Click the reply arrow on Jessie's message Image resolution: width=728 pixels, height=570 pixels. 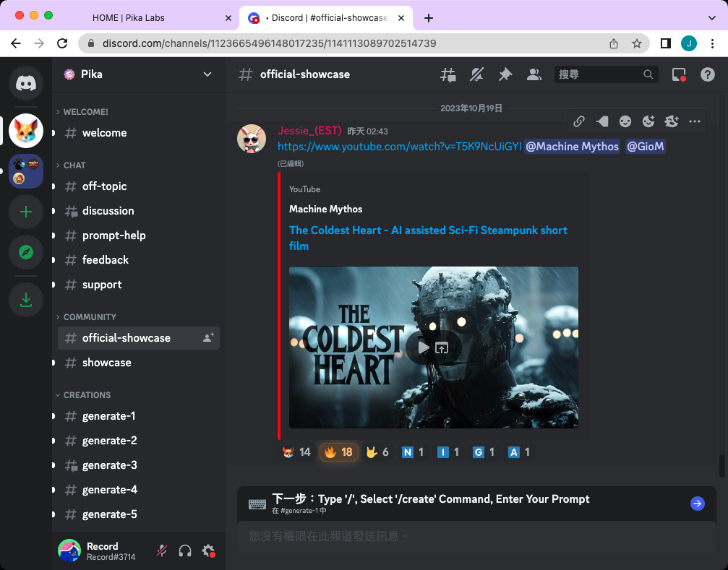click(x=602, y=121)
